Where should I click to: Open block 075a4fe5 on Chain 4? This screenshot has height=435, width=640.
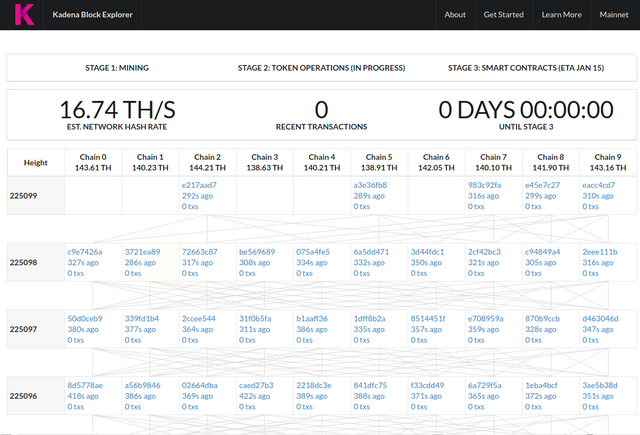[313, 252]
